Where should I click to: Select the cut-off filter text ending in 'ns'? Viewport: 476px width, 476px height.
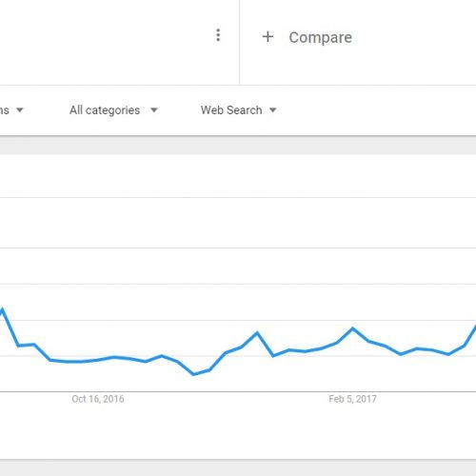[5, 110]
